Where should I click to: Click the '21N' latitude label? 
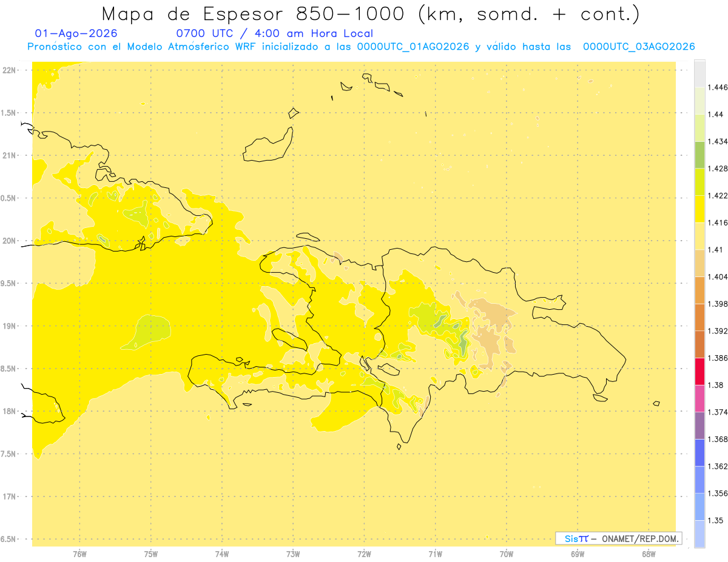(10, 156)
